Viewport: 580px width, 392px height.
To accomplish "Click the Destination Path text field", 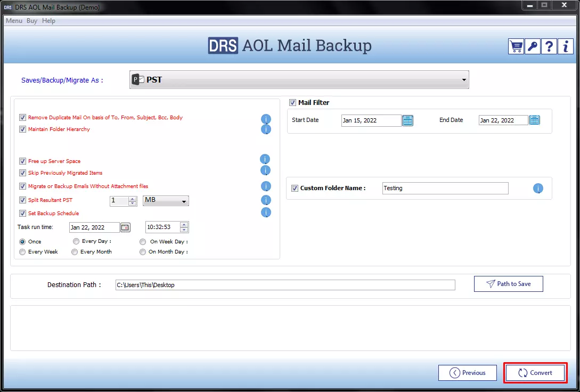I will pos(285,285).
